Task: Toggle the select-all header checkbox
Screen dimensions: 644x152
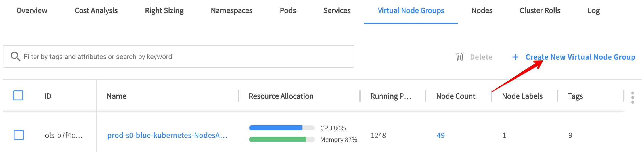Action: coord(18,96)
